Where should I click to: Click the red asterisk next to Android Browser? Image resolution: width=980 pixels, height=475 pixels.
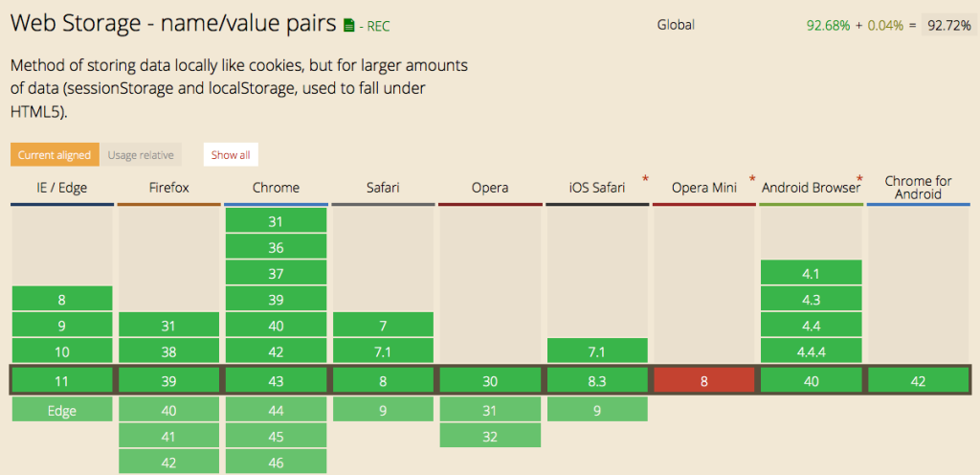pos(860,180)
